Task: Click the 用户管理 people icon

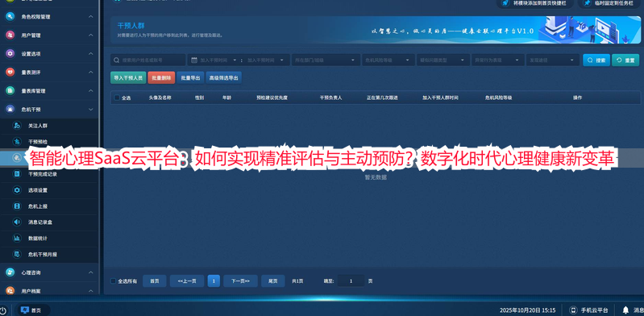Action: 10,35
